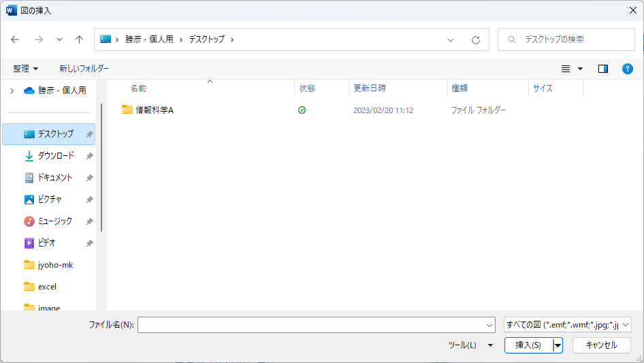Unpin デスクトップ using its pin icon

(x=89, y=134)
